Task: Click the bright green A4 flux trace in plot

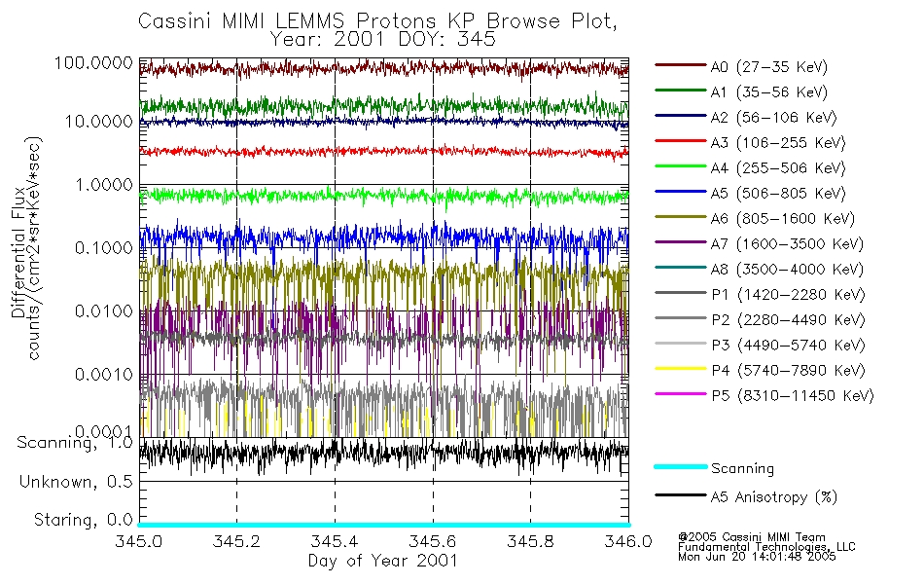Action: tap(383, 196)
